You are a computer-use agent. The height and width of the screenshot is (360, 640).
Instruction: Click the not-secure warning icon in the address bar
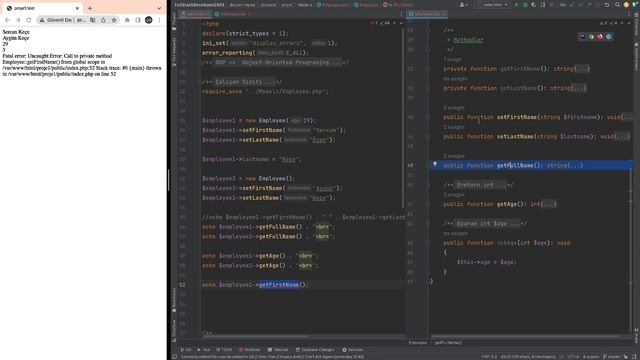[42, 20]
